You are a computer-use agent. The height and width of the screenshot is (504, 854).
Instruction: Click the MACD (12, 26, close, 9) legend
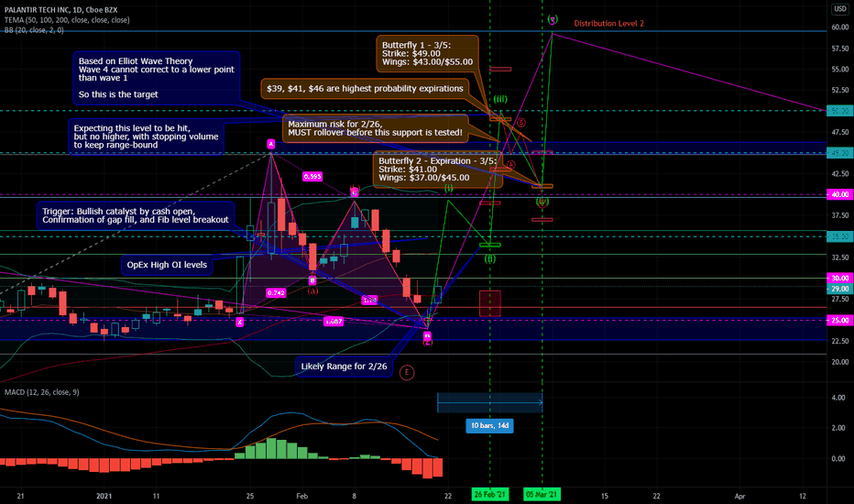click(x=42, y=392)
